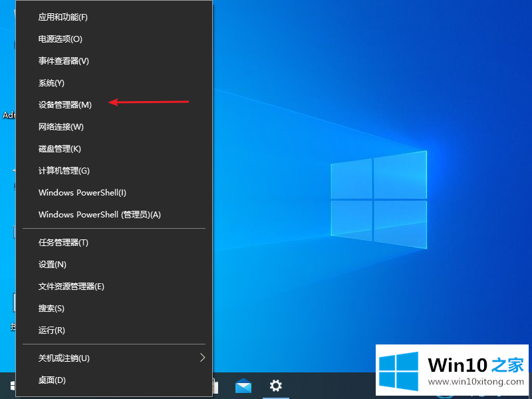Open 设备管理器(M) from the menu
532x399 pixels.
[65, 105]
